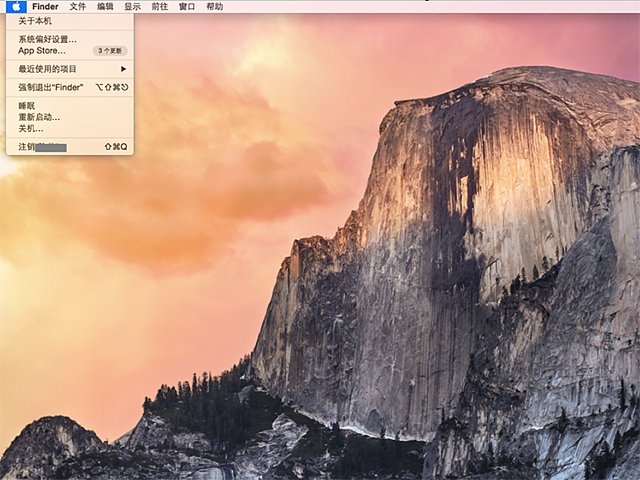Choose App Store… menu entry

click(x=70, y=51)
